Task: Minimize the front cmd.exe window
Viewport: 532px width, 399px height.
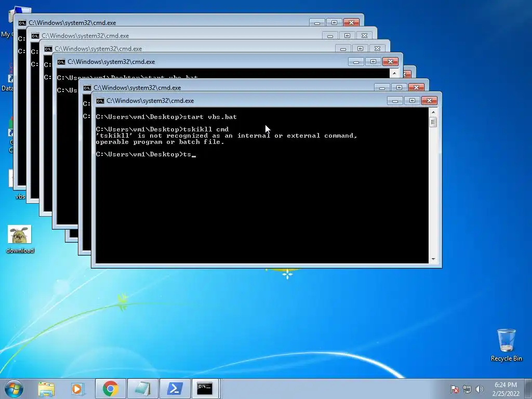Action: pos(395,101)
